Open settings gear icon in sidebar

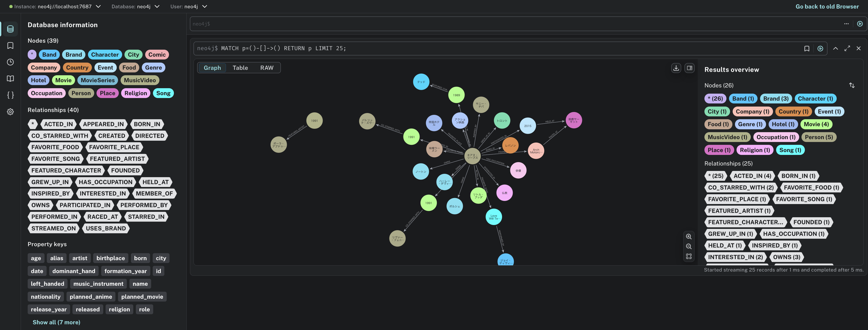tap(10, 111)
